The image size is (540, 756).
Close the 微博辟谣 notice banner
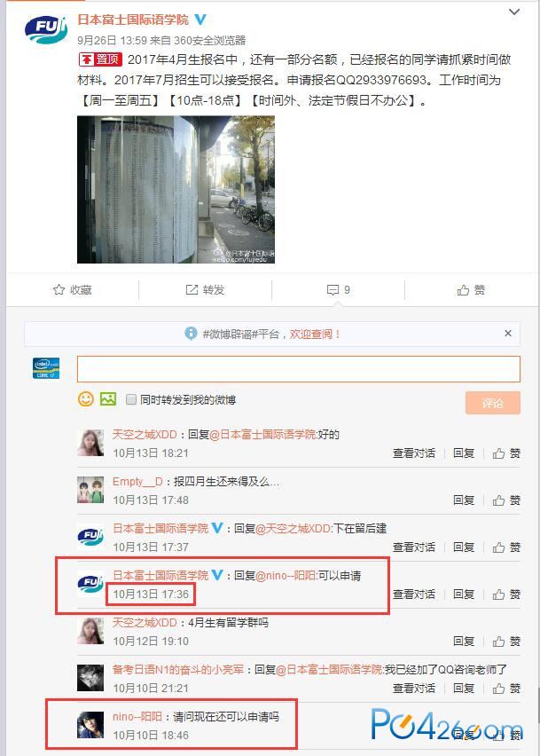click(x=508, y=333)
